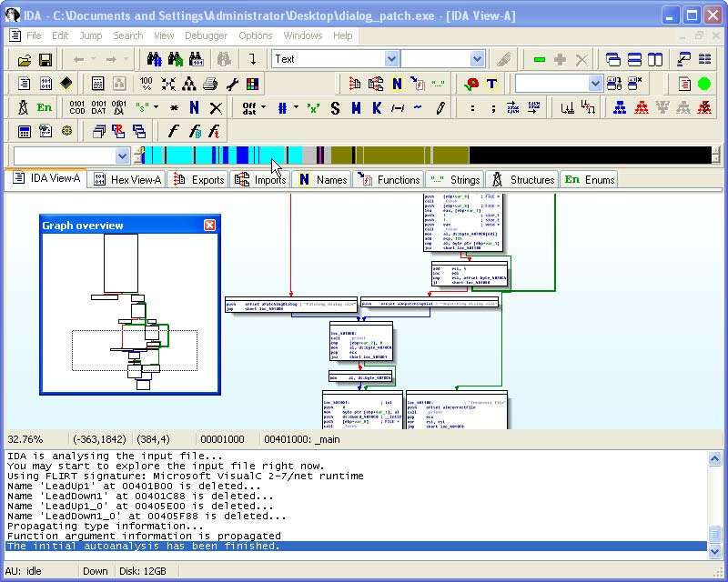Viewport: 728px width, 582px height.
Task: Click the tile windows horizontally icon
Action: tap(634, 59)
